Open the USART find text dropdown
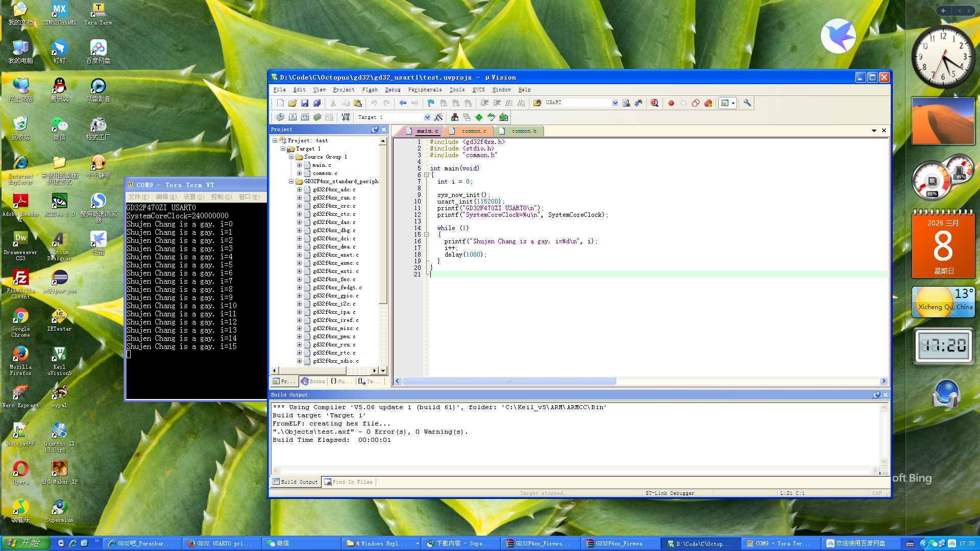 (x=615, y=103)
